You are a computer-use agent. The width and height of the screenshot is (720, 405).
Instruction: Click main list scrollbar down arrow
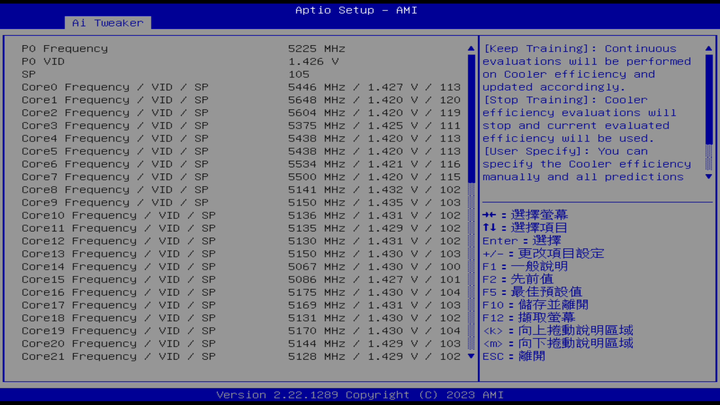[x=471, y=356]
